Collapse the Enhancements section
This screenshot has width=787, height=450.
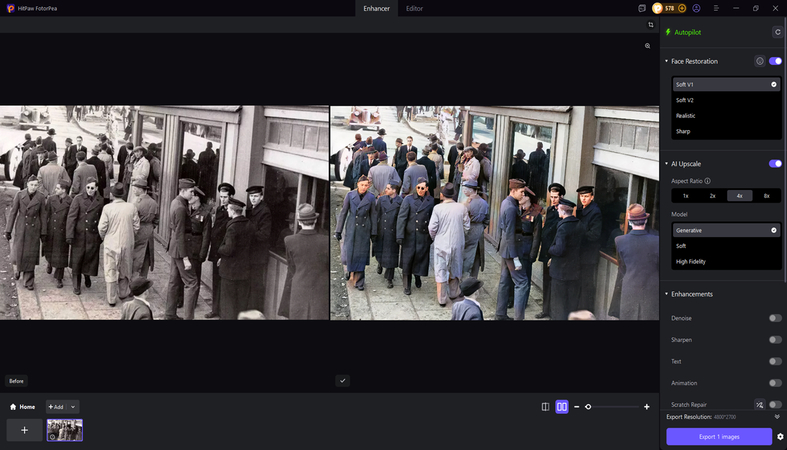pyautogui.click(x=667, y=294)
